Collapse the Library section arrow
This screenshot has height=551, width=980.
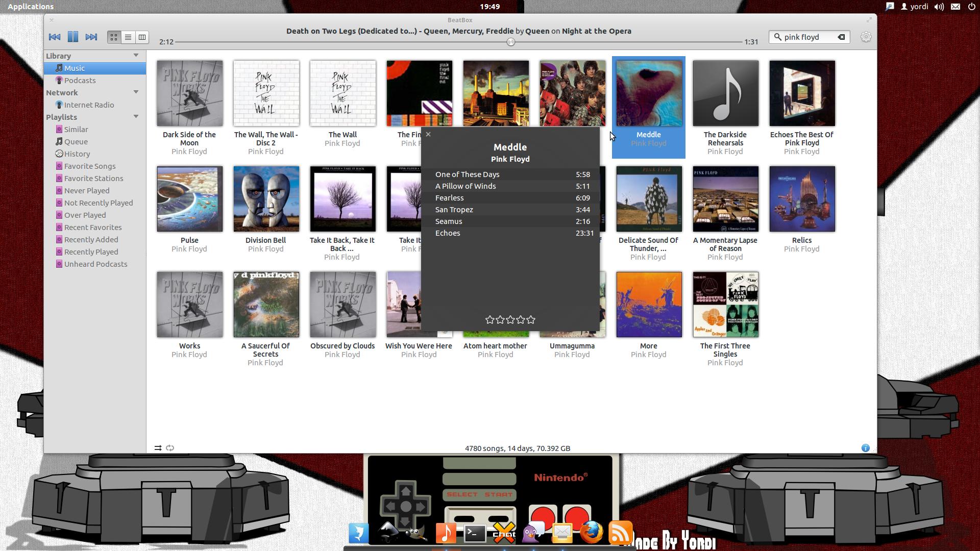tap(136, 55)
